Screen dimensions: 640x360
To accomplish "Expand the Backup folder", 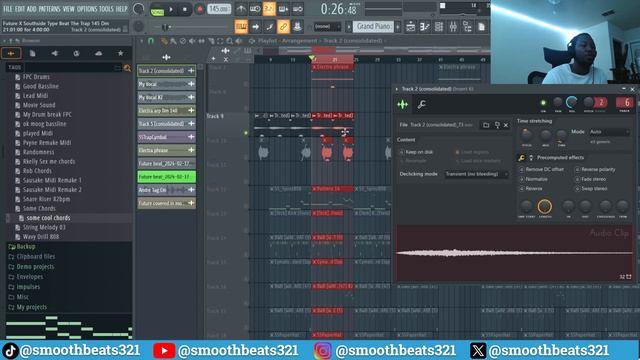I will tap(25, 247).
